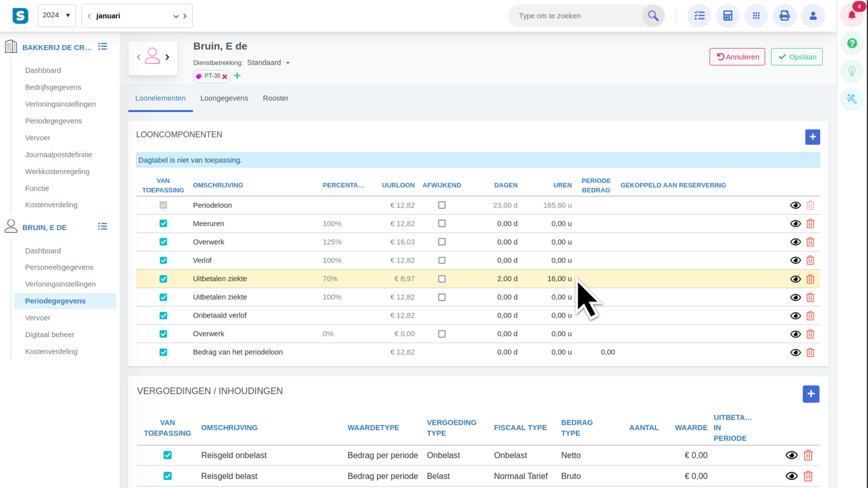The image size is (868, 488).
Task: Open the apps grid icon
Action: point(756,16)
